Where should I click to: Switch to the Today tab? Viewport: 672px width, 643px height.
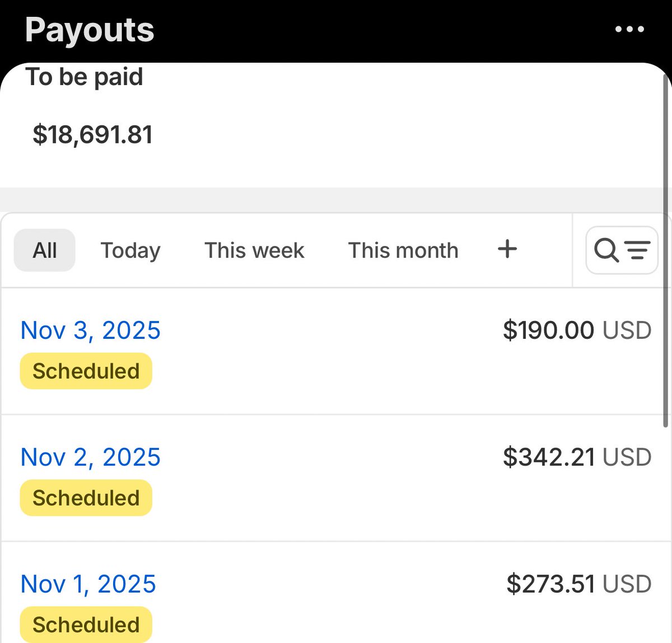(130, 250)
